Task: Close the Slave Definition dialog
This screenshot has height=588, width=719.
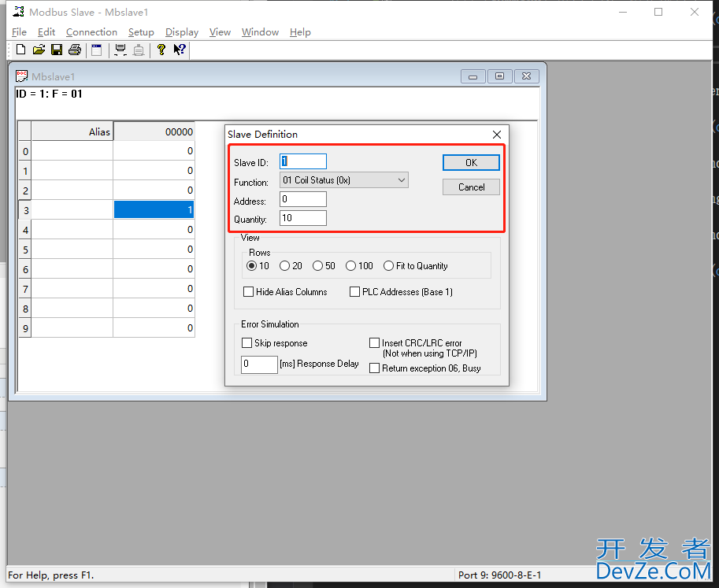Action: tap(497, 135)
